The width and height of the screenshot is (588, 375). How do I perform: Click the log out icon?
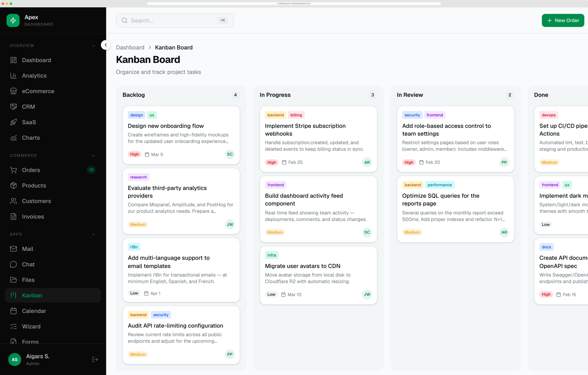[x=95, y=359]
